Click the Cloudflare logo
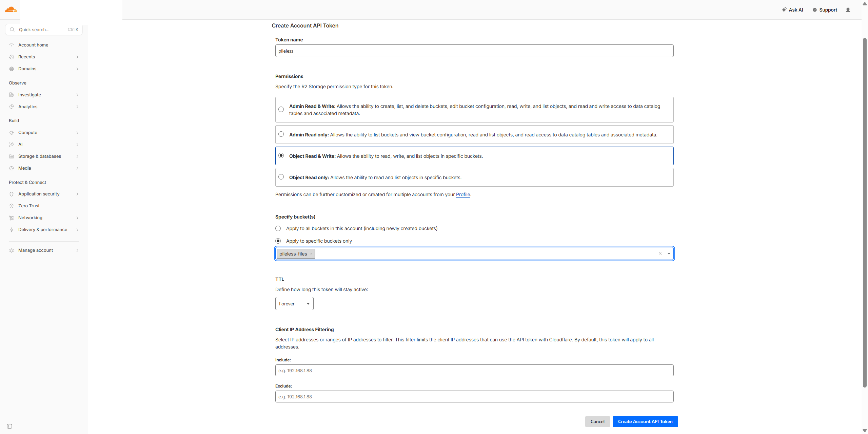Image resolution: width=868 pixels, height=434 pixels. click(x=11, y=10)
